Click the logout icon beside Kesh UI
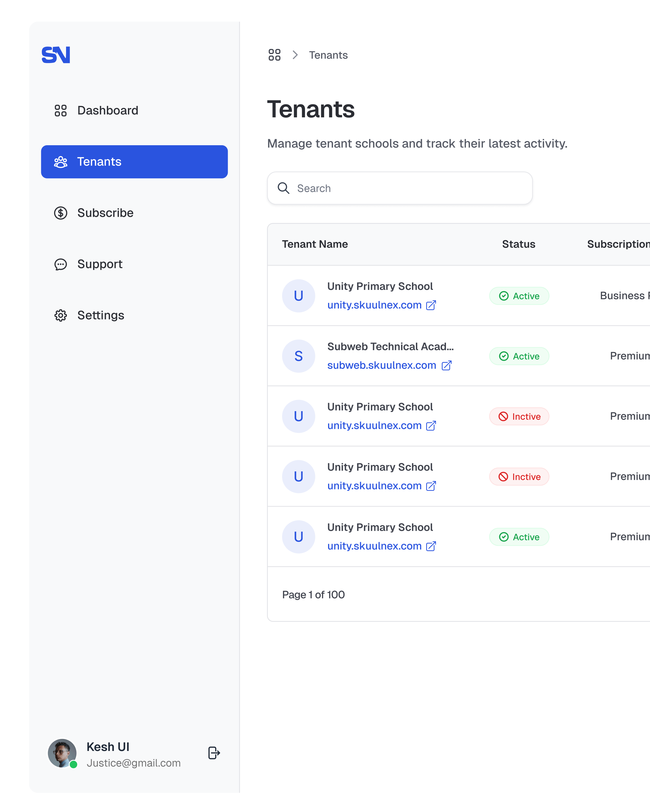650x812 pixels. pos(214,753)
